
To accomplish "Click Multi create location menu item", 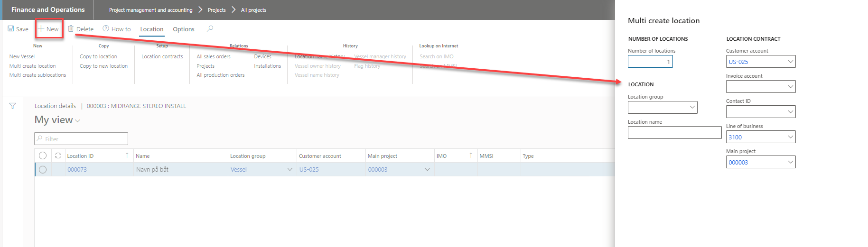I will click(33, 66).
